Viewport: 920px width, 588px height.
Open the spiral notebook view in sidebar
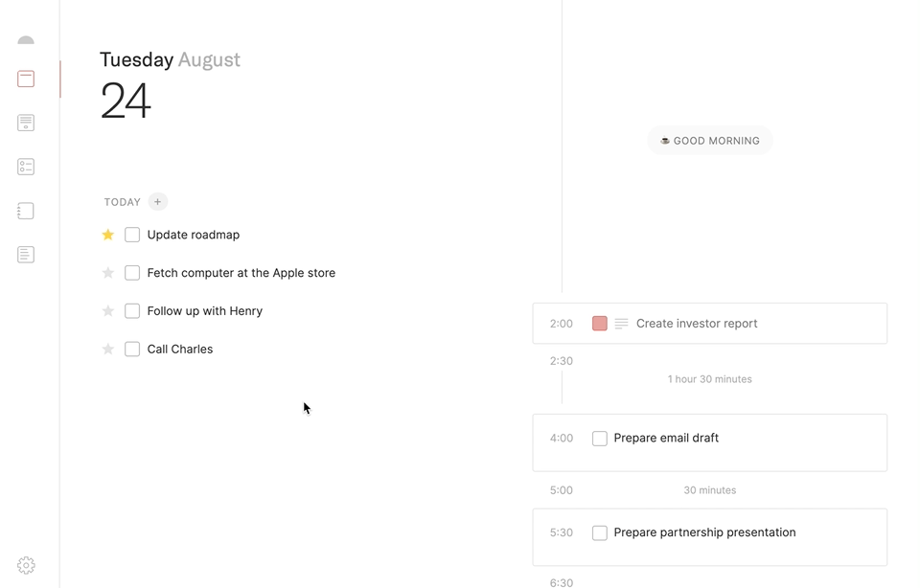26,211
